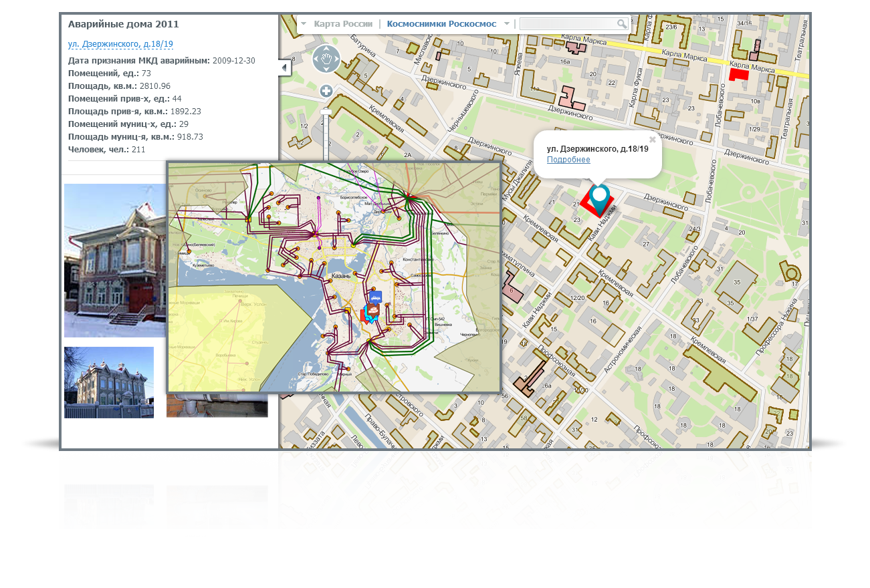Zoom in with the plus button
870x588 pixels.
click(326, 91)
